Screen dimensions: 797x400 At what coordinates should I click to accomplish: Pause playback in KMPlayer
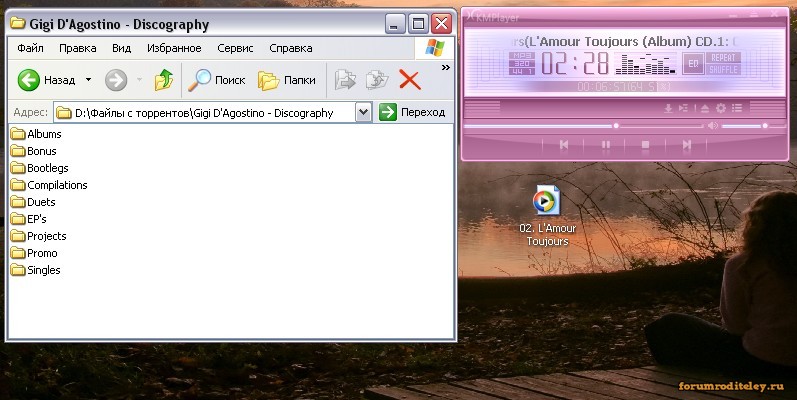[x=605, y=145]
